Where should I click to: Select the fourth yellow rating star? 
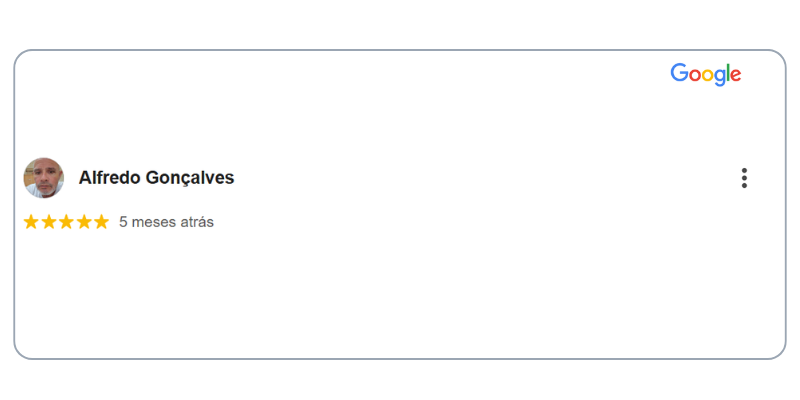[84, 222]
